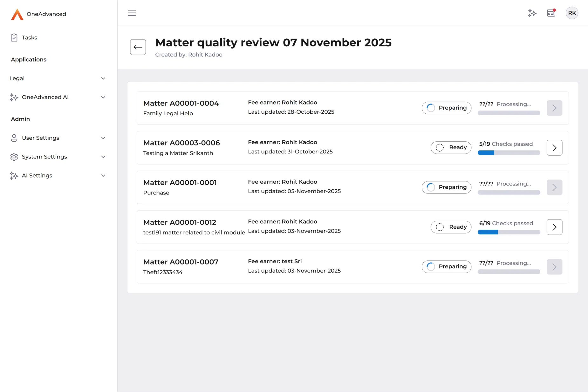This screenshot has height=392, width=588.
Task: Click Ready status badge for A00003-0006
Action: [x=451, y=148]
